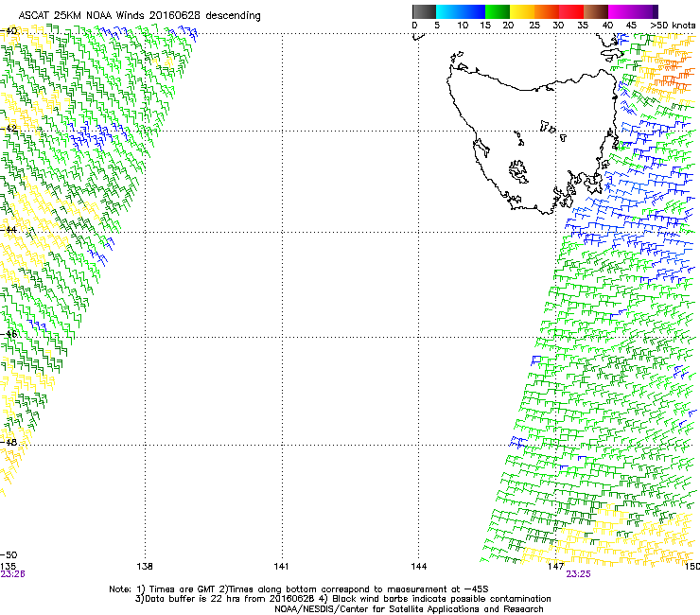This screenshot has height=615, width=700.
Task: Select the cyan-blue 5-15 knots color band
Action: 461,11
